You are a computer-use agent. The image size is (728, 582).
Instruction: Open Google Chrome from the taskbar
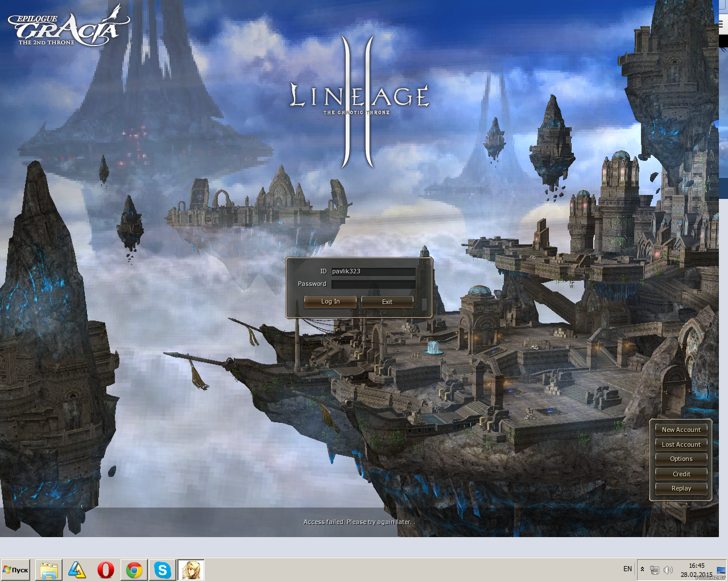coord(134,570)
